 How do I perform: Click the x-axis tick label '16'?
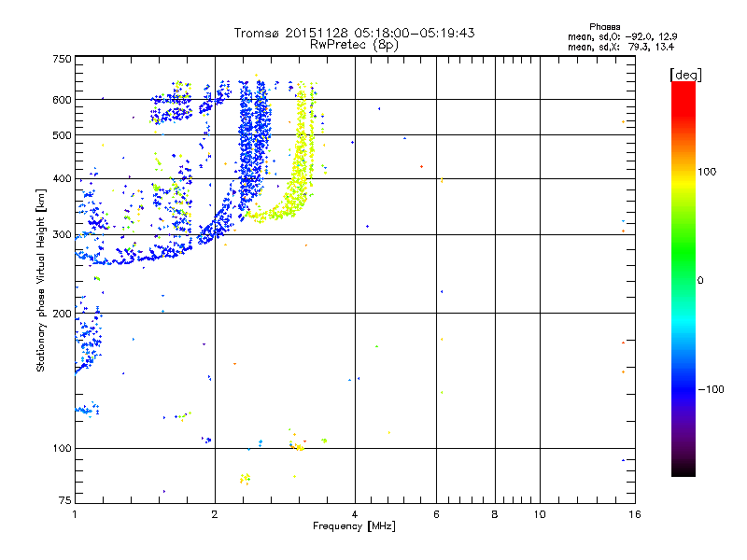coord(635,514)
